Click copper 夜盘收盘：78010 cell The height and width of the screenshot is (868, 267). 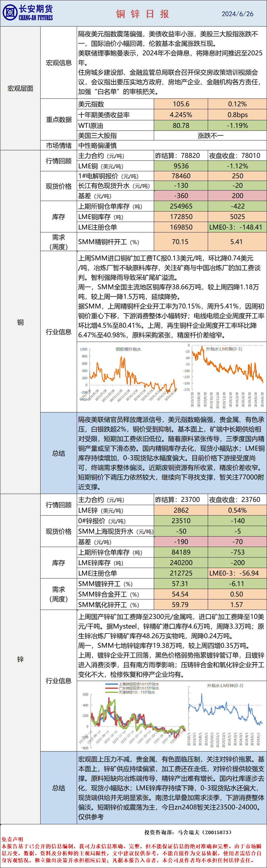pyautogui.click(x=237, y=156)
